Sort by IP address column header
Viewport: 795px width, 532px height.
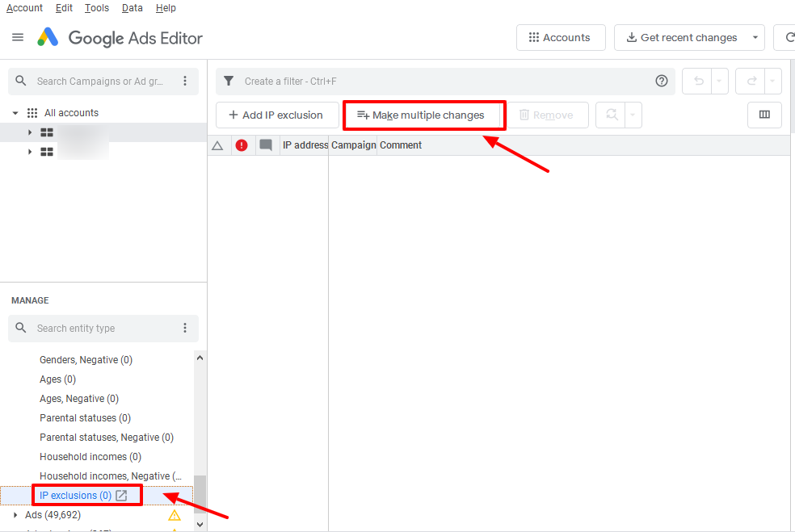click(x=305, y=145)
